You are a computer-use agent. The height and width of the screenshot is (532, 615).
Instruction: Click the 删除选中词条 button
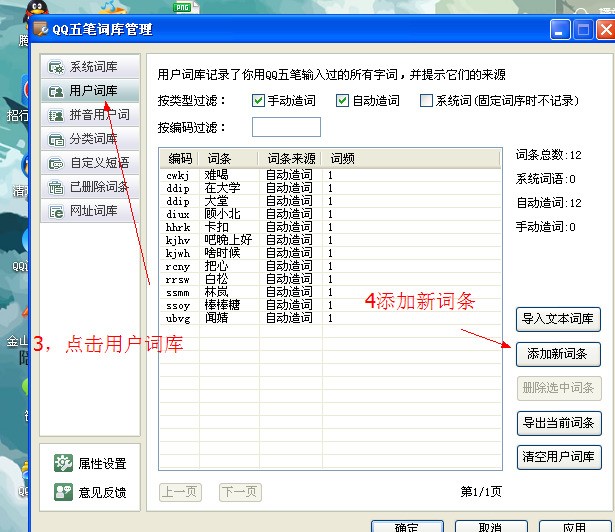(x=559, y=388)
